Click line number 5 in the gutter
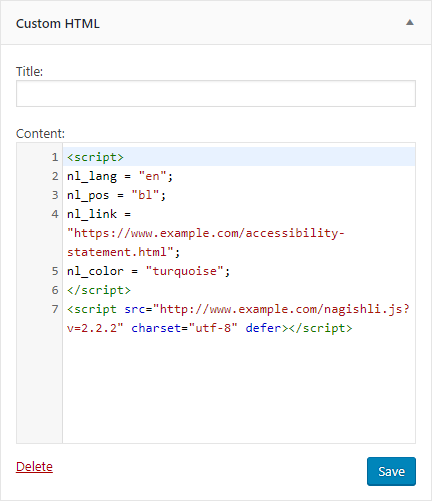This screenshot has width=432, height=501. [x=55, y=271]
